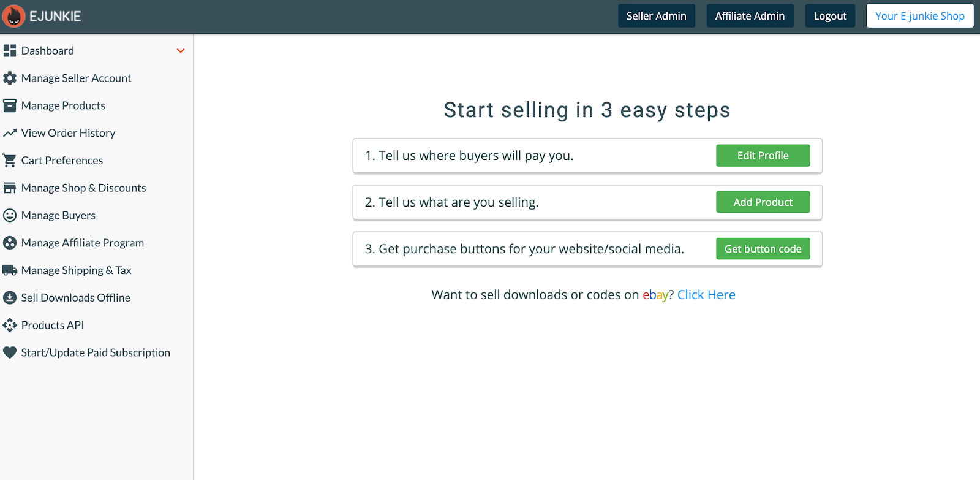Open the Seller Admin section
This screenshot has width=980, height=480.
pyautogui.click(x=656, y=15)
